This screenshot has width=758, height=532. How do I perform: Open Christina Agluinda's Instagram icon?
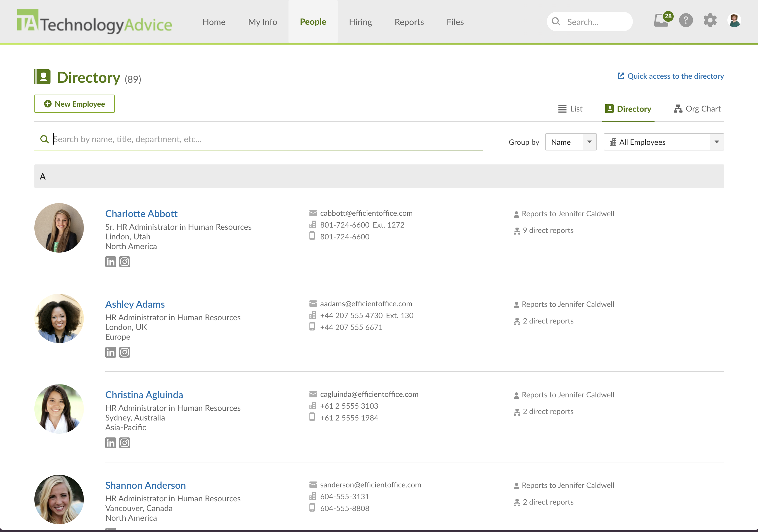coord(124,443)
